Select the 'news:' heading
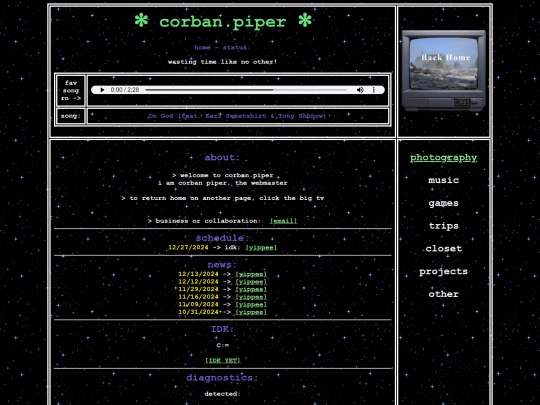Viewport: 540px width, 405px height. (222, 265)
